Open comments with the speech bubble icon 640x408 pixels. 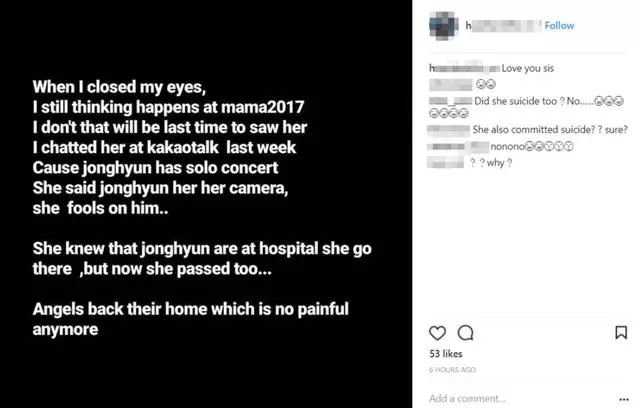pos(465,333)
